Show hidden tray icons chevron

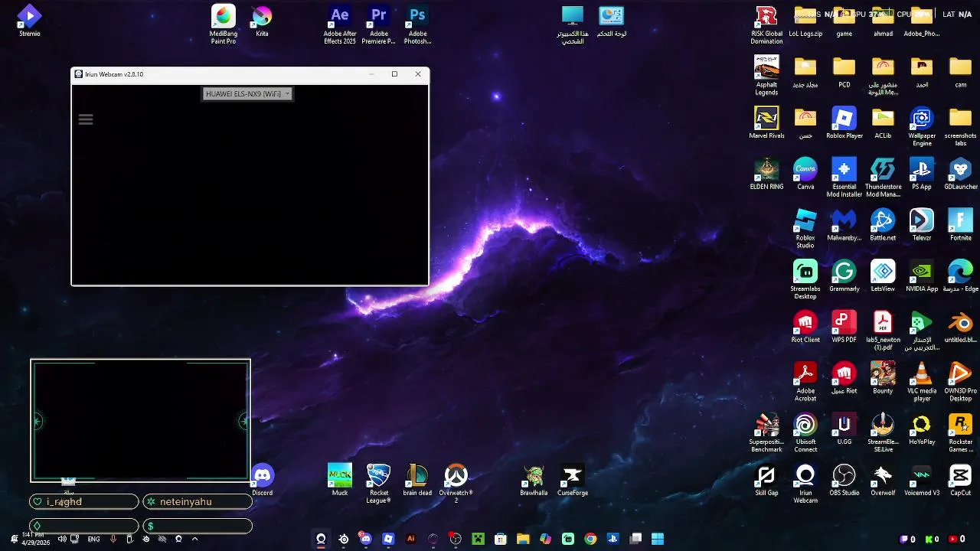(194, 539)
